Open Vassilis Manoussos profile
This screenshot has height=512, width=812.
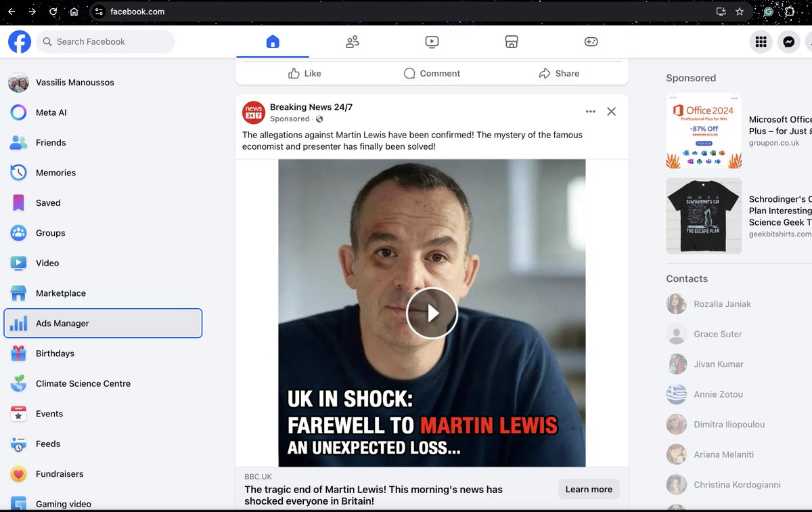click(x=103, y=83)
